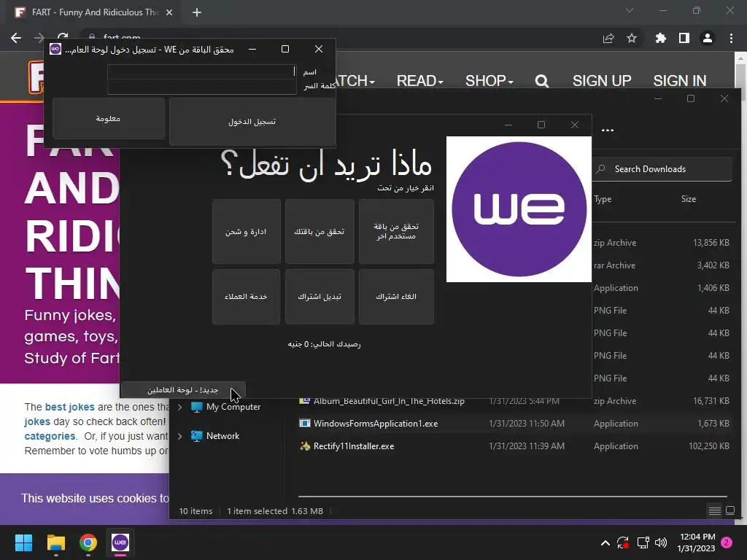Open Chrome from taskbar
Screen dimensions: 747x560
click(x=88, y=542)
